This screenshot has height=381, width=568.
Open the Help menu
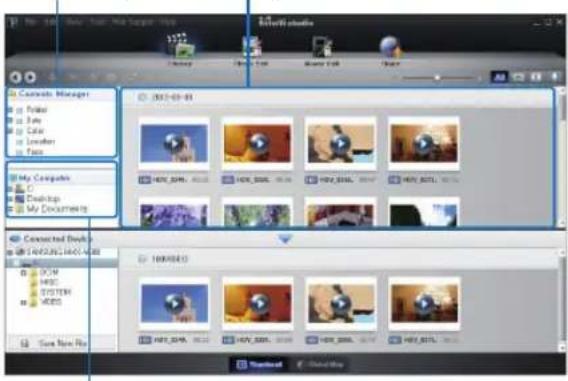(x=167, y=22)
